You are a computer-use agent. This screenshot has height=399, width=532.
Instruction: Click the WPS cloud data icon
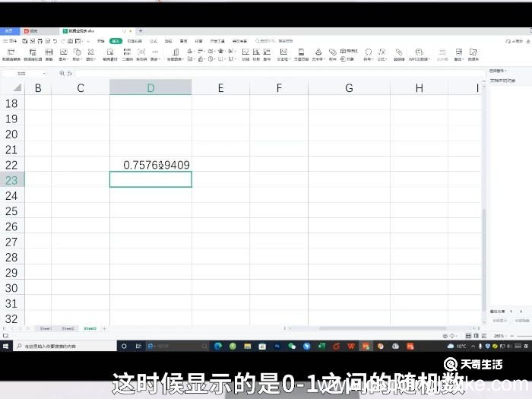tap(420, 54)
